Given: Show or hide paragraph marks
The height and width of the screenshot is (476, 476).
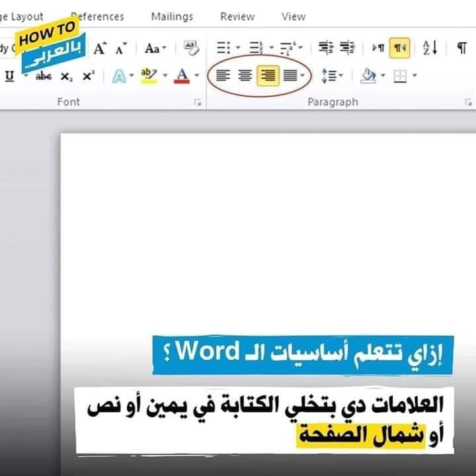Looking at the screenshot, I should click(461, 48).
